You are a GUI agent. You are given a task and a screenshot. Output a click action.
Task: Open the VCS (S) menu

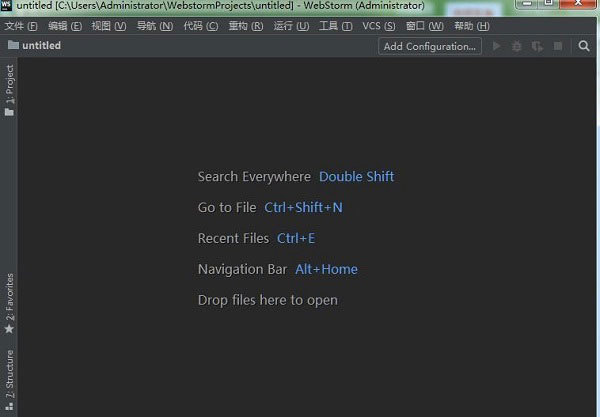[x=378, y=26]
